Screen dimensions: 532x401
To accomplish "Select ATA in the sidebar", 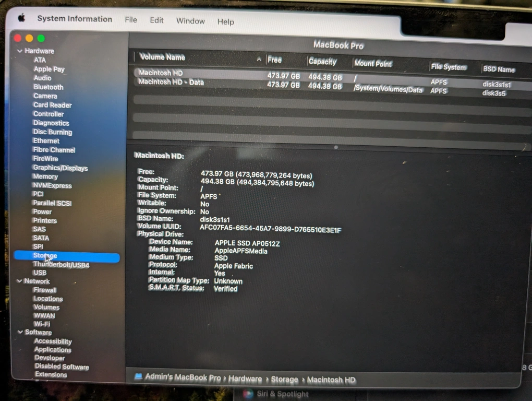I will pyautogui.click(x=40, y=60).
